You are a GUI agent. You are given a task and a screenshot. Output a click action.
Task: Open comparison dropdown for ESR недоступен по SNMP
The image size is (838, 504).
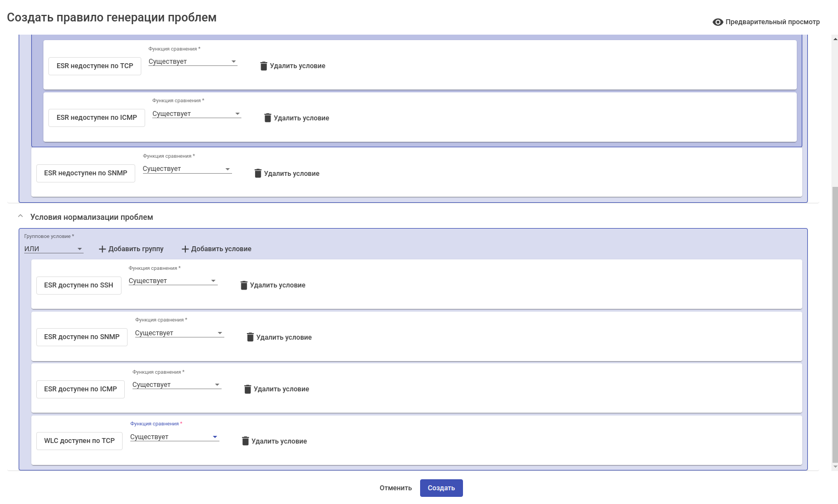point(187,169)
